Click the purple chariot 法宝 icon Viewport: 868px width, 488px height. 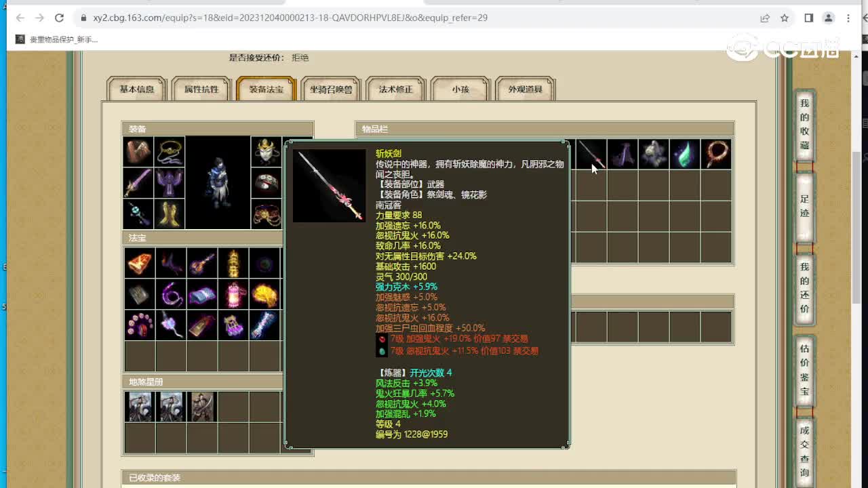click(202, 325)
